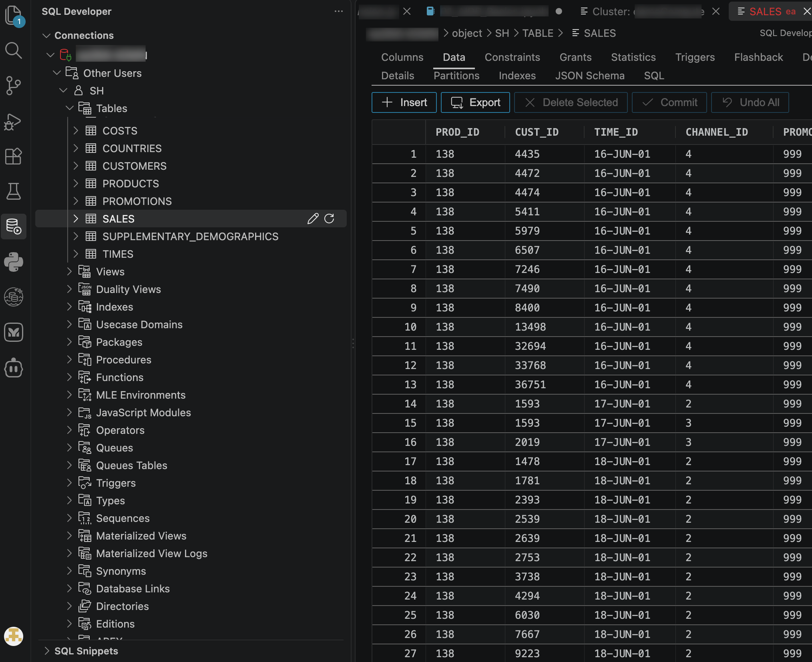This screenshot has height=662, width=812.
Task: Collapse the SH schema node
Action: [63, 90]
